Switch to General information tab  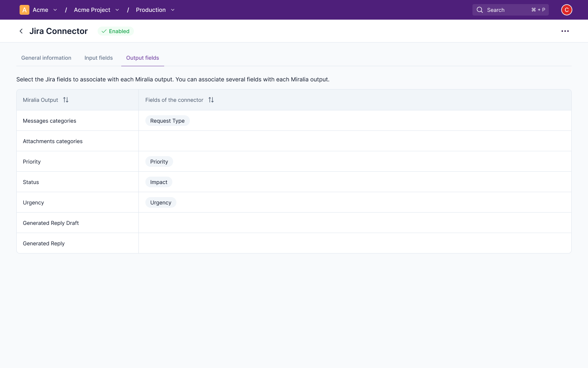click(x=46, y=58)
